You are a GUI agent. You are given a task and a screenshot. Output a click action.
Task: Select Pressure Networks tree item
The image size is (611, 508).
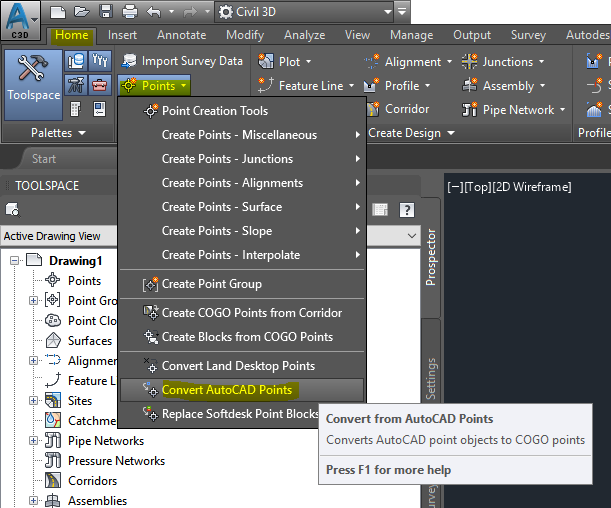116,461
